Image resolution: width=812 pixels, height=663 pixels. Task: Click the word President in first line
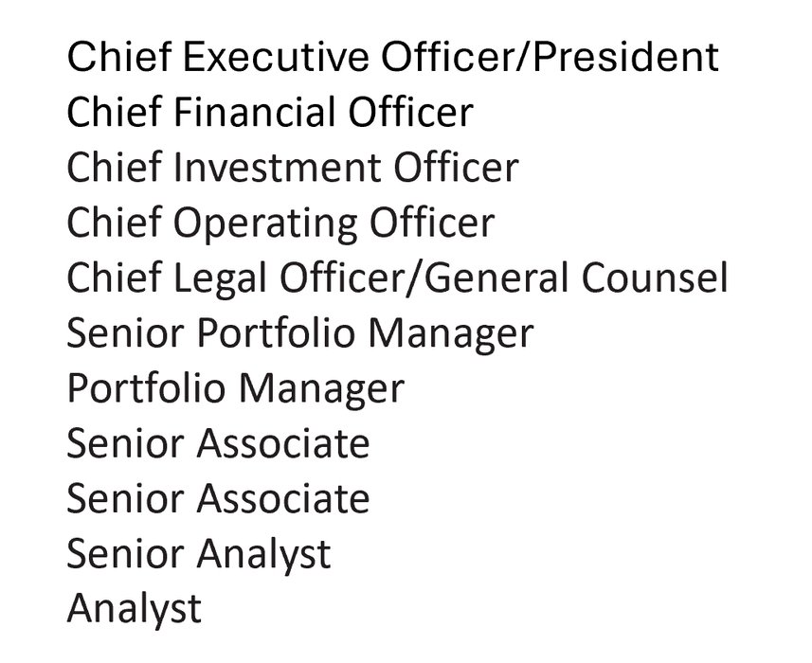tap(625, 57)
